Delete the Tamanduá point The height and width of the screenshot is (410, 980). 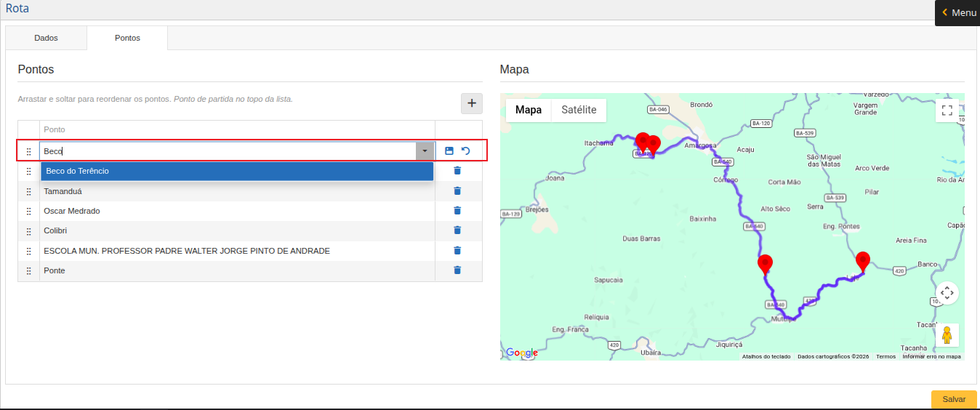457,191
